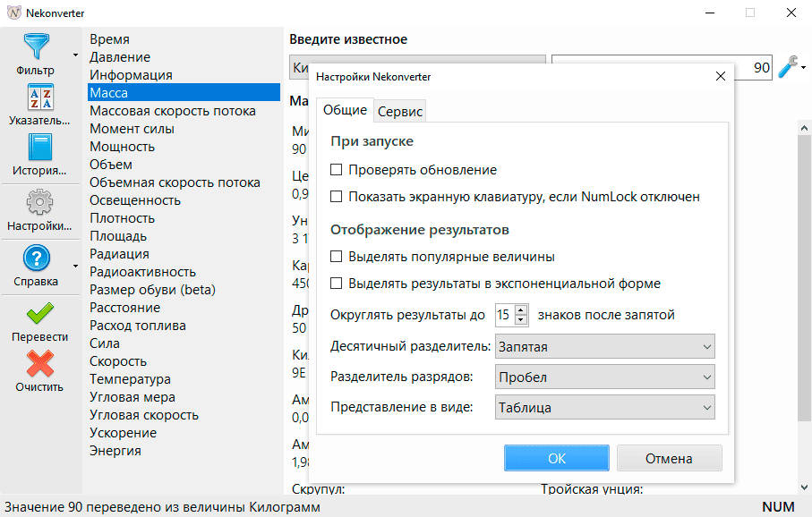The width and height of the screenshot is (812, 517).
Task: Select Угловая скорость in the list
Action: [x=144, y=415]
